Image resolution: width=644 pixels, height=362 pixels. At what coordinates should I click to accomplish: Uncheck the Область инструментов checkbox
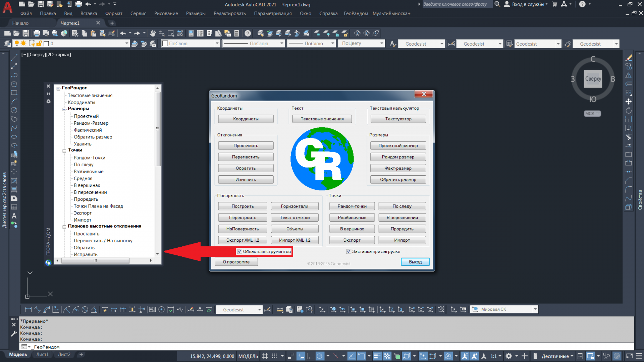click(239, 251)
